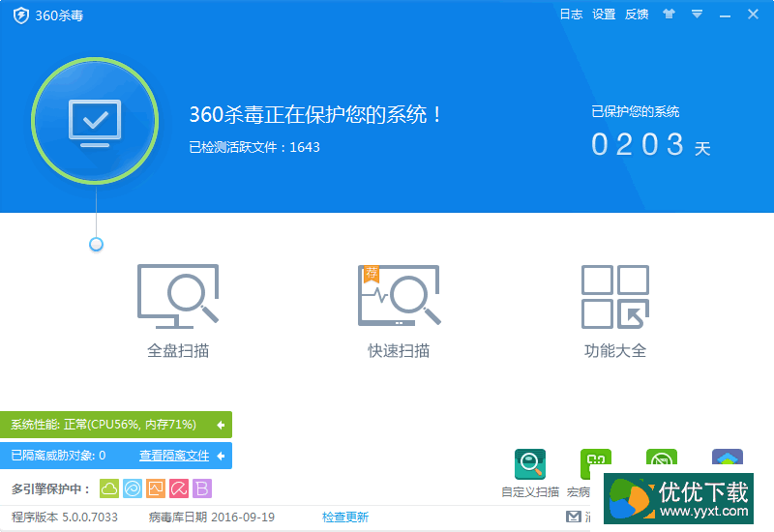Click the 快速扫描 label
The height and width of the screenshot is (532, 774).
tap(399, 351)
